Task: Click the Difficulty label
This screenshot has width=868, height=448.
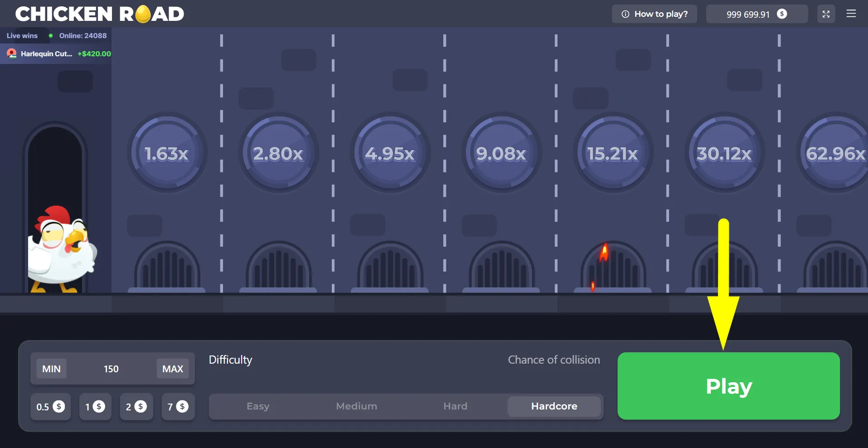Action: [230, 360]
